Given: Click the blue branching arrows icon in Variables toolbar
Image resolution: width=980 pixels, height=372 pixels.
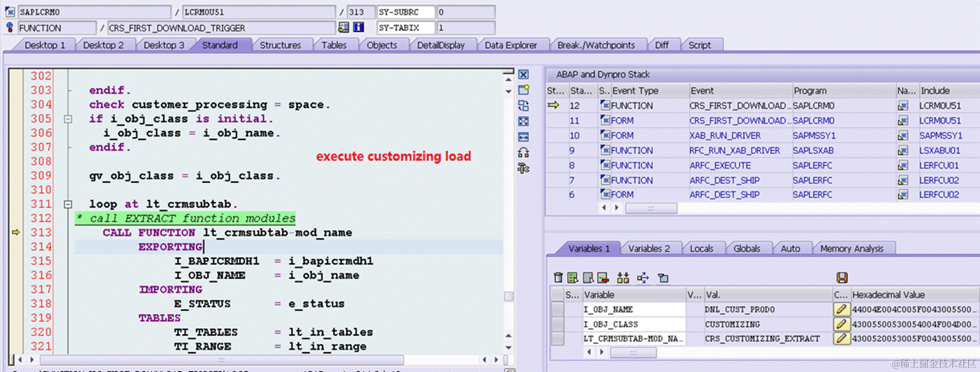Looking at the screenshot, I should (x=643, y=277).
